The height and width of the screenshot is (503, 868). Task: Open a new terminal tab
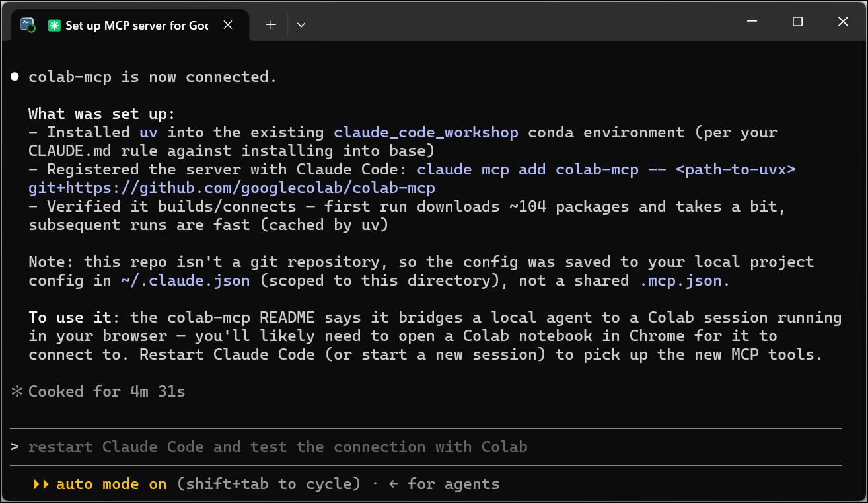pyautogui.click(x=271, y=25)
